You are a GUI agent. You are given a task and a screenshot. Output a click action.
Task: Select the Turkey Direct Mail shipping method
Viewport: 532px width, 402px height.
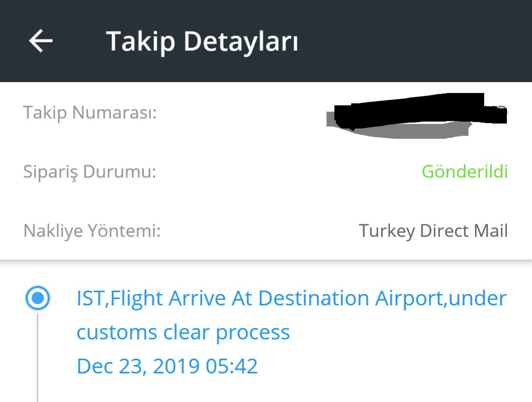(x=433, y=231)
